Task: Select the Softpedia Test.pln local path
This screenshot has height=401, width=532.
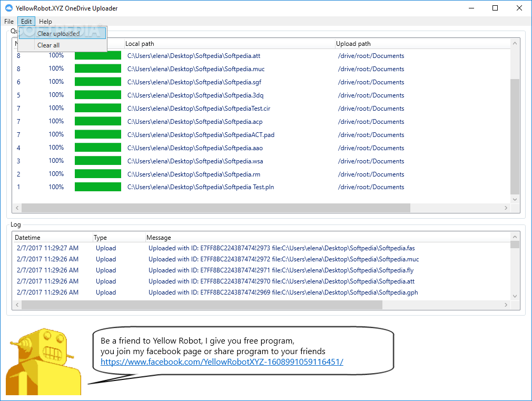Action: click(x=201, y=187)
